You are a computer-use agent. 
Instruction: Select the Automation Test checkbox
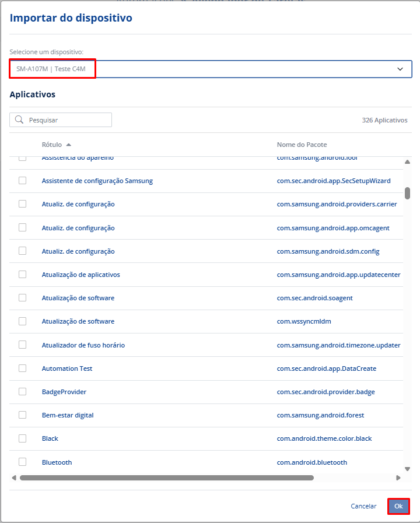pyautogui.click(x=23, y=368)
